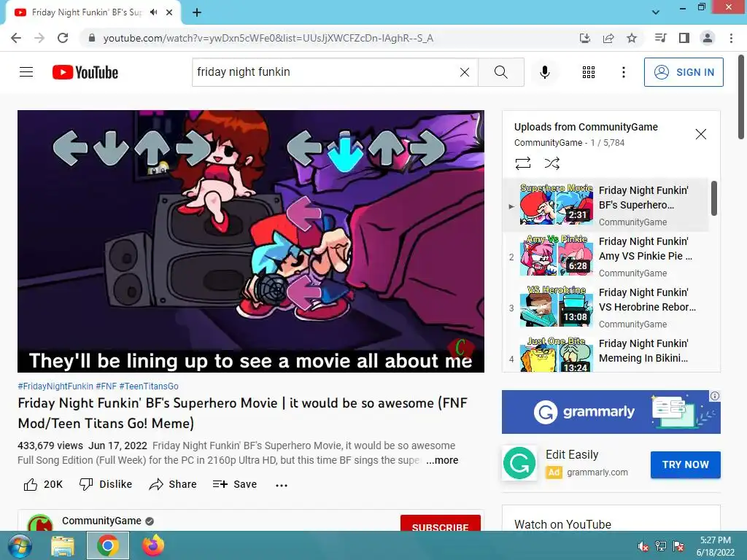Click the #FNF hashtag
Viewport: 747px width, 560px height.
coord(107,386)
